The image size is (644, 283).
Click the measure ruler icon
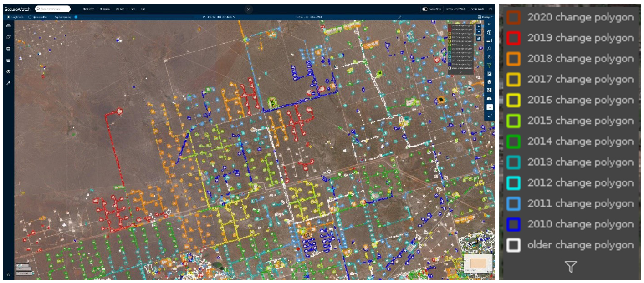pos(400,17)
